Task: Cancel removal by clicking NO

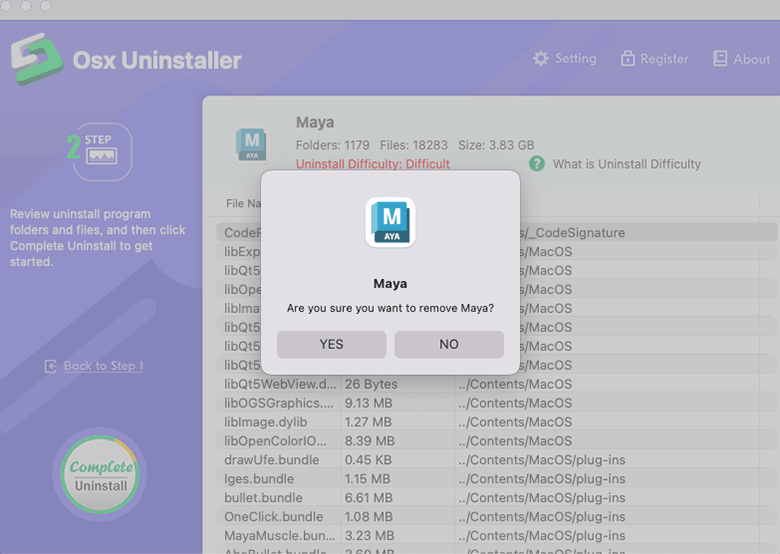Action: pos(449,344)
